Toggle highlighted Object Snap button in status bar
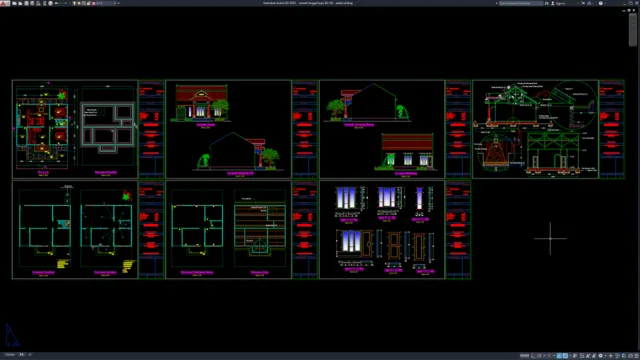 tap(565, 356)
